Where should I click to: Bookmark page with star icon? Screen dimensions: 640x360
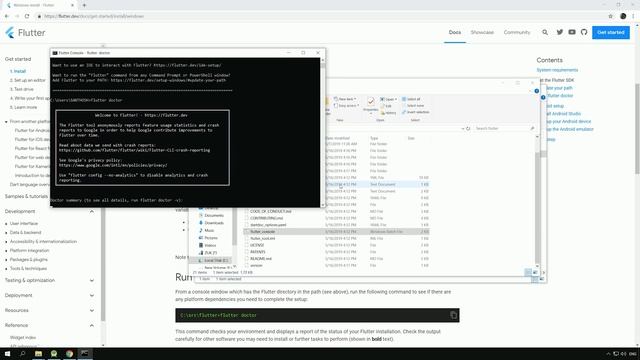pos(611,16)
